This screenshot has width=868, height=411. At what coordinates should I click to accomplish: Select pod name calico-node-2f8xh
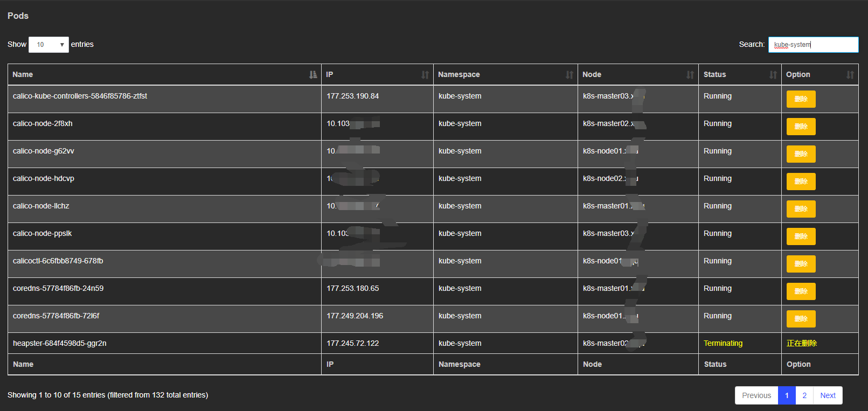(x=43, y=123)
